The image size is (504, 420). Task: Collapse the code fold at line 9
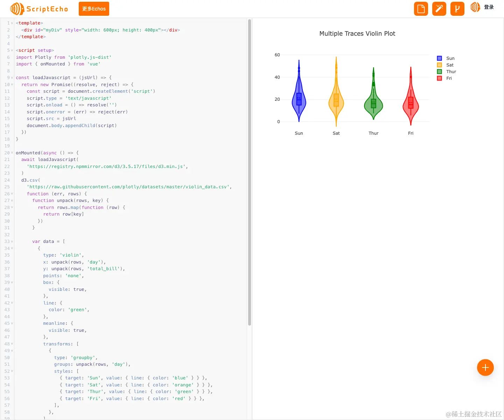[12, 78]
